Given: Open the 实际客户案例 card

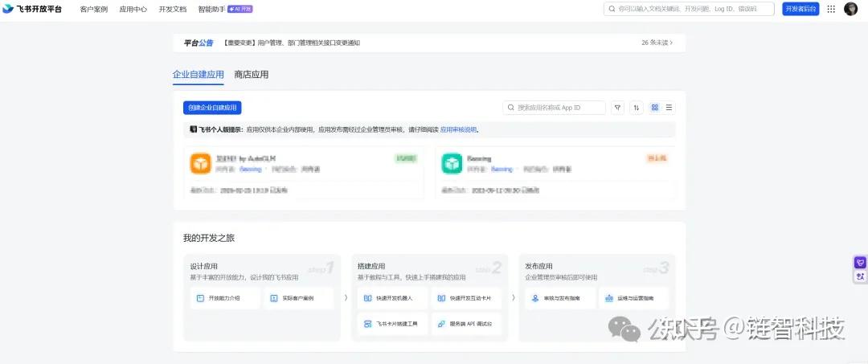Looking at the screenshot, I should 298,298.
